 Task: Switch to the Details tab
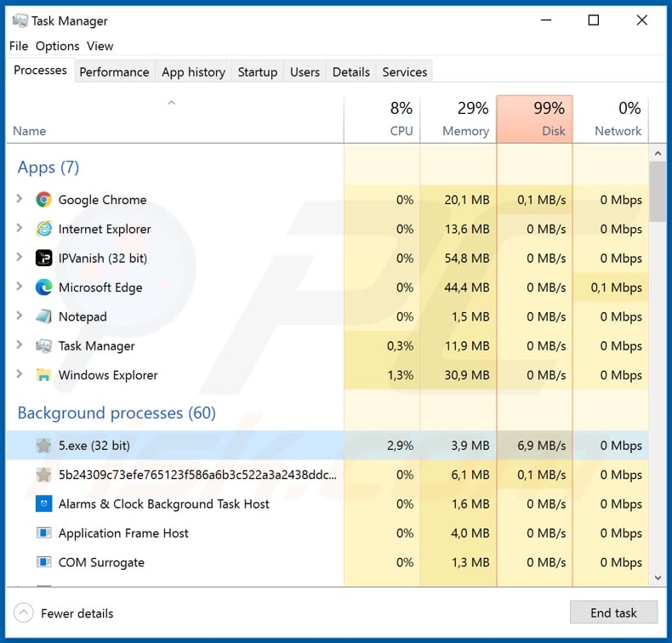[351, 71]
